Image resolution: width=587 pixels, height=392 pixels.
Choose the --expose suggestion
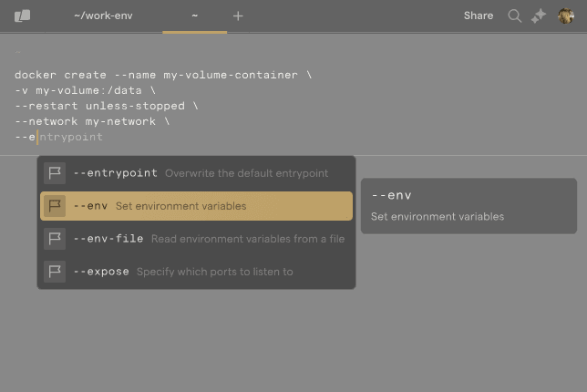click(196, 272)
